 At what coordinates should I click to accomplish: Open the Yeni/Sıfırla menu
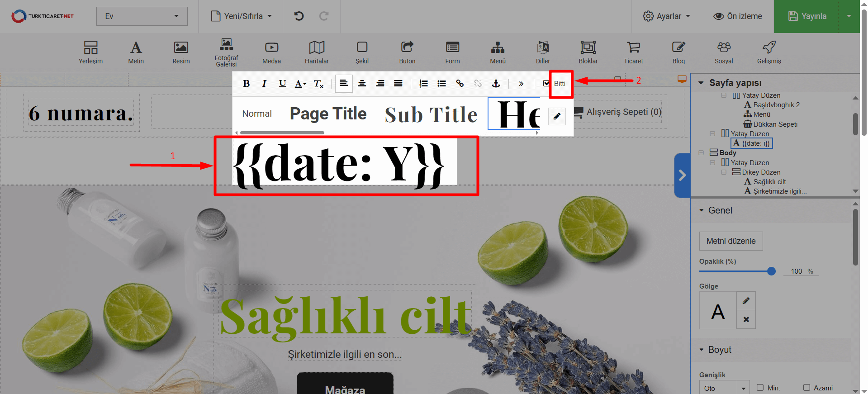point(242,16)
